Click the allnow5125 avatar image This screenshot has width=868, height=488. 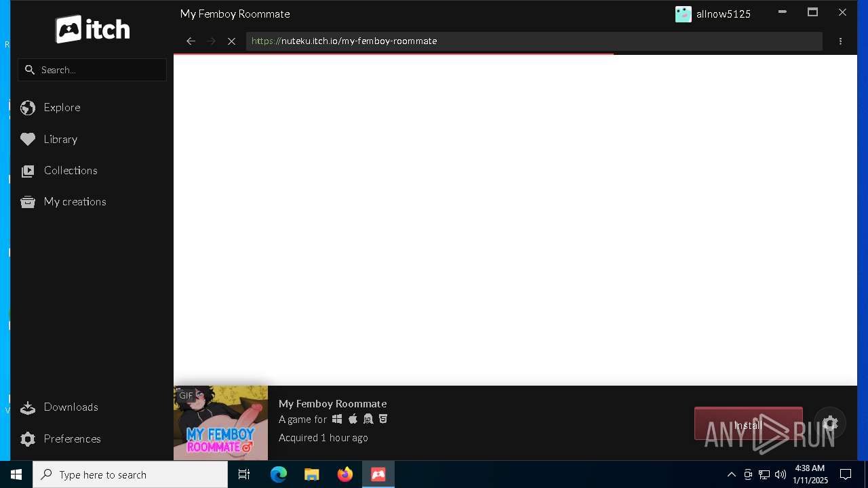click(684, 14)
